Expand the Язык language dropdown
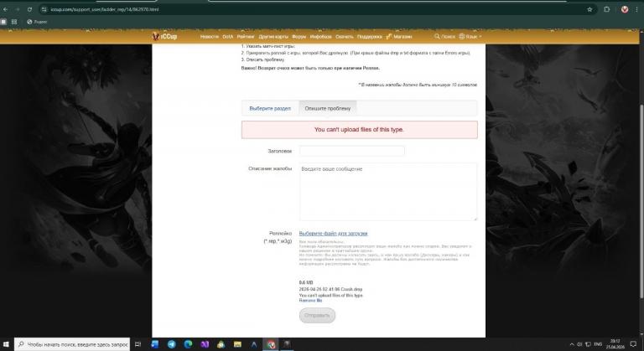Image resolution: width=644 pixels, height=351 pixels. (470, 37)
